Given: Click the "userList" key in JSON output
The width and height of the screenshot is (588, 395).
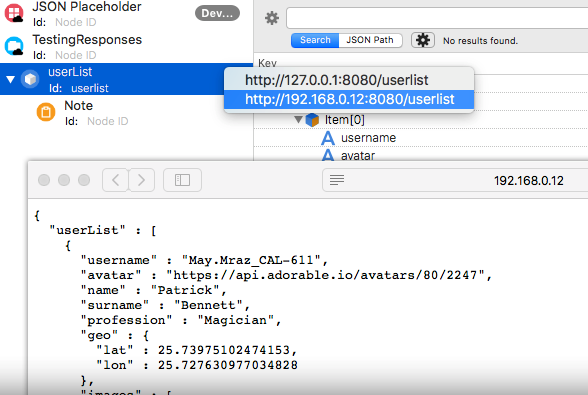Looking at the screenshot, I should (x=87, y=230).
